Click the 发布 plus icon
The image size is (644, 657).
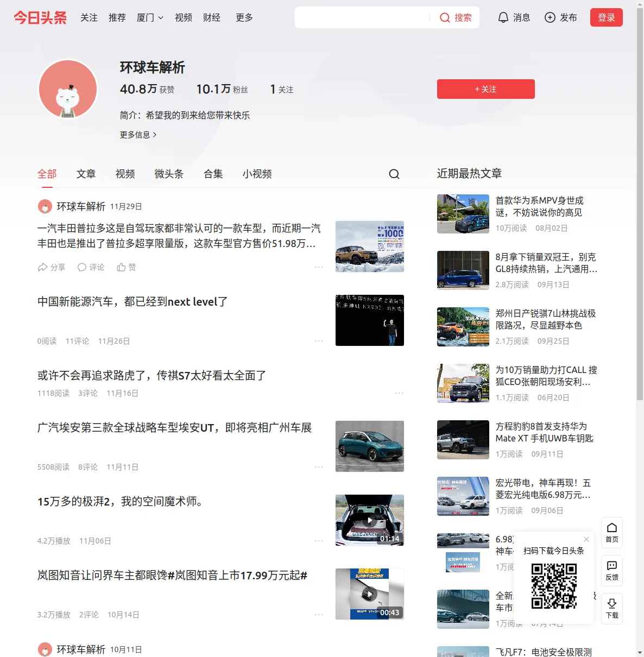click(x=550, y=17)
